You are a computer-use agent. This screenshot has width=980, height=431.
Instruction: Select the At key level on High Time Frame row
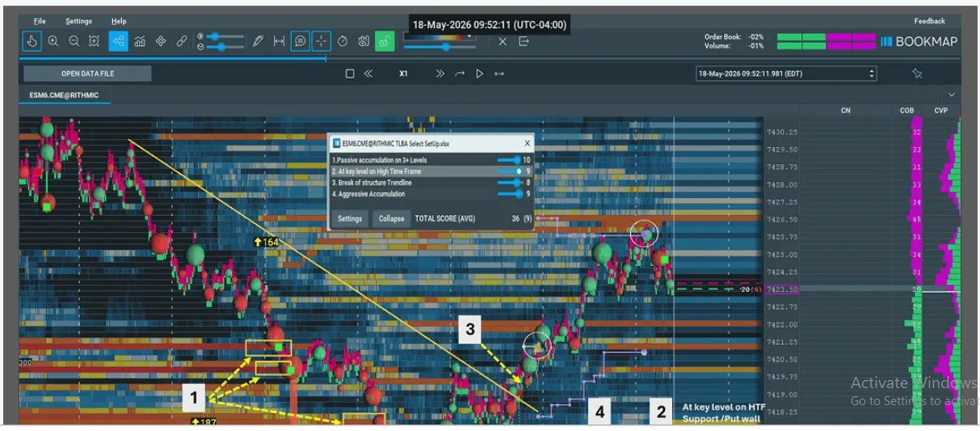431,171
